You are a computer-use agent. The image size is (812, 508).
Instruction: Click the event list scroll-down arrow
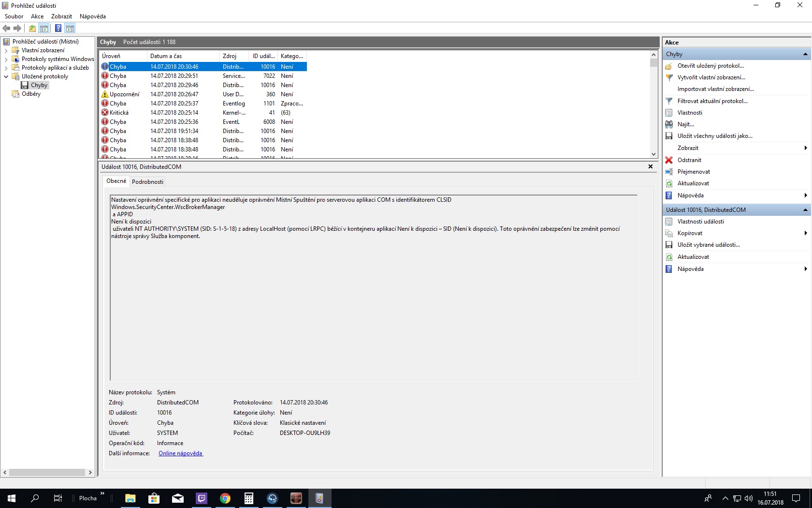click(x=653, y=154)
